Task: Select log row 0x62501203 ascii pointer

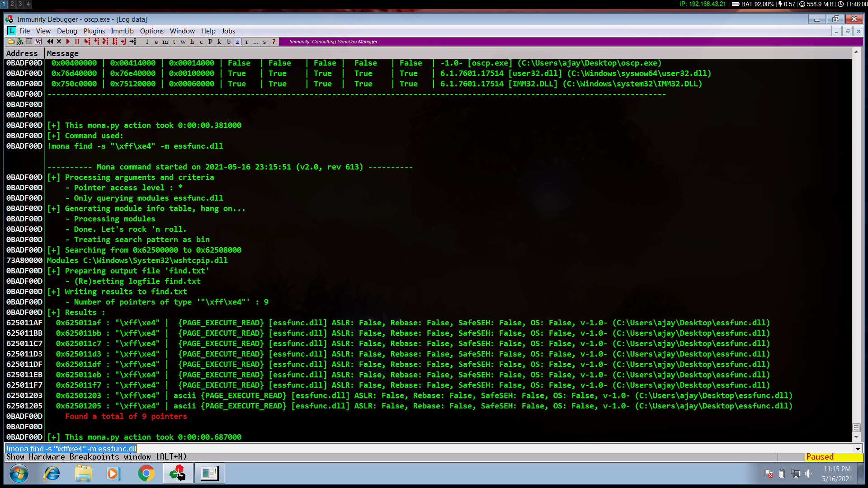Action: pos(428,395)
